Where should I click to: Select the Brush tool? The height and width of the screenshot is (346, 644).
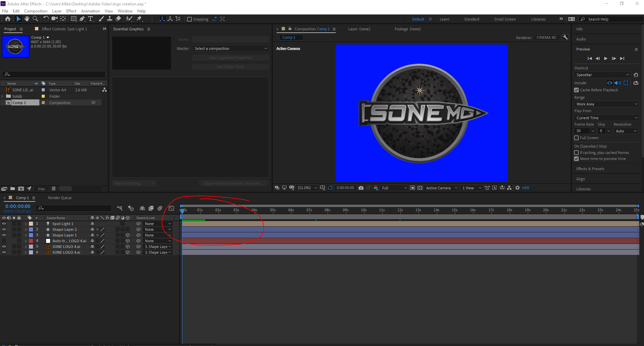(101, 19)
